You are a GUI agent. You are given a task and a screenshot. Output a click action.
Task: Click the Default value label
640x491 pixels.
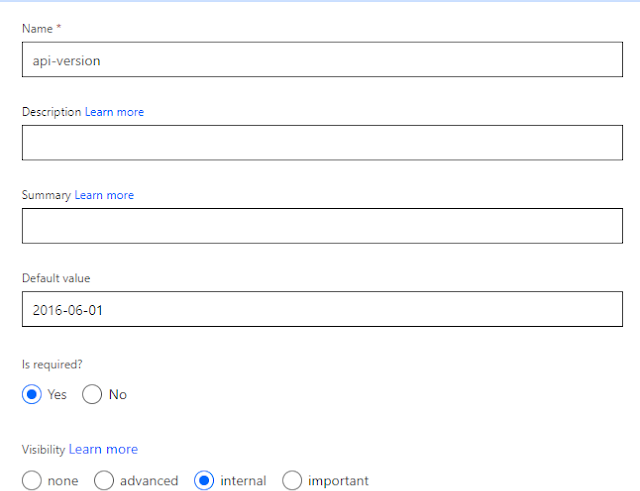tap(56, 278)
